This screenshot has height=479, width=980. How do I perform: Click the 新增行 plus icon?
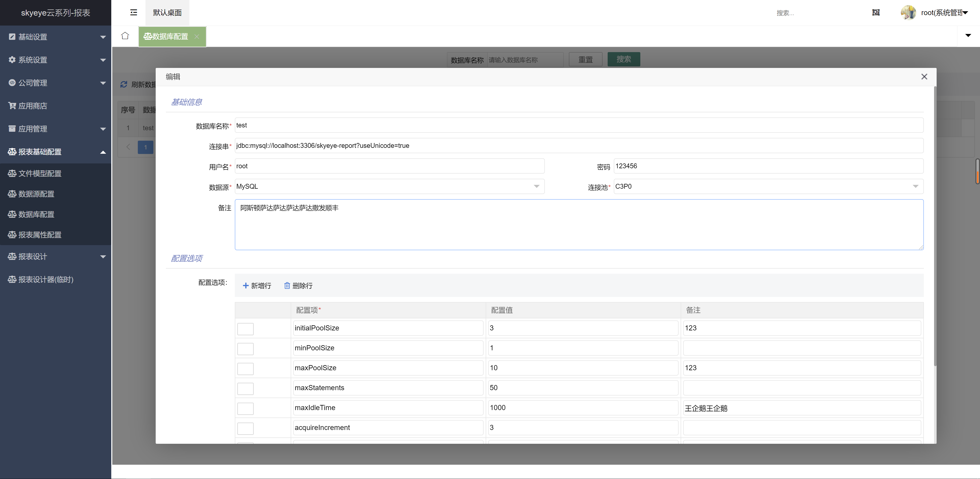tap(246, 285)
